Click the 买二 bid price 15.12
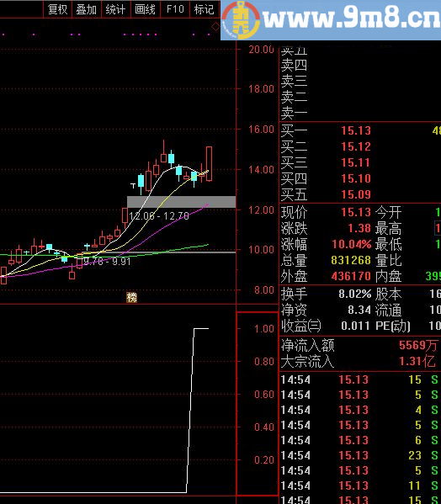Screen dimensions: 441x504 (x=356, y=146)
